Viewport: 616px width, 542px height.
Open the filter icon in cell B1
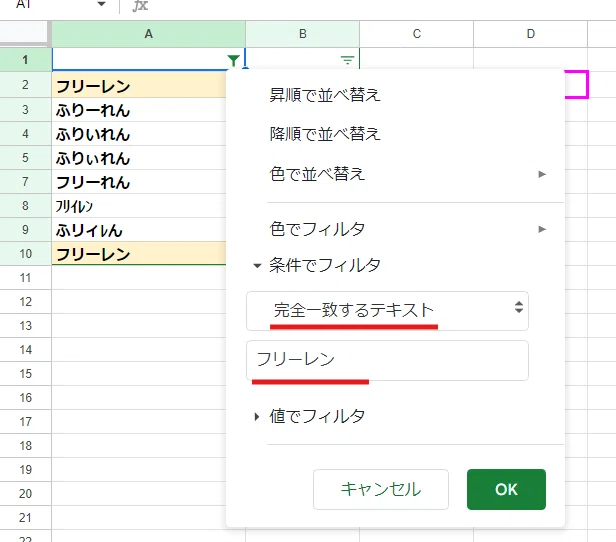(347, 60)
